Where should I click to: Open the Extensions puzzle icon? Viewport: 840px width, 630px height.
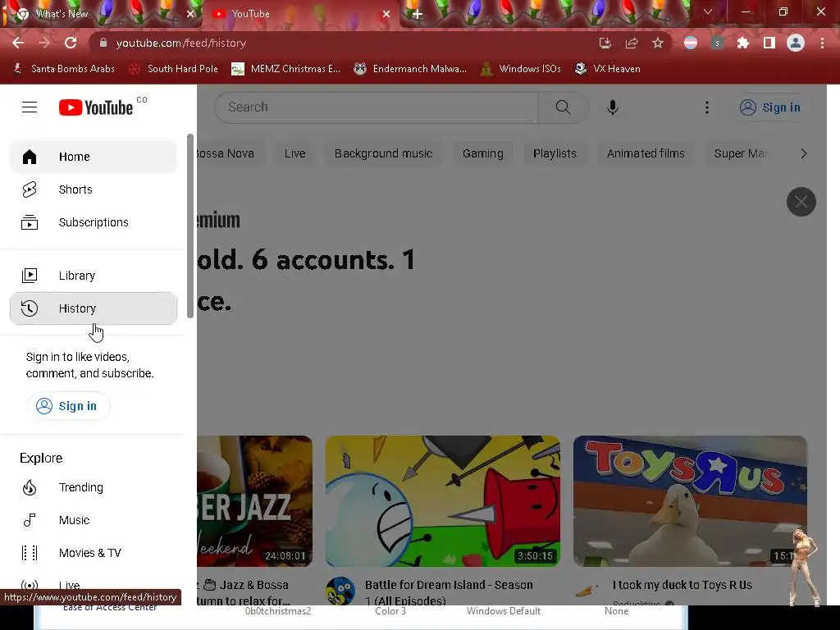(x=743, y=43)
